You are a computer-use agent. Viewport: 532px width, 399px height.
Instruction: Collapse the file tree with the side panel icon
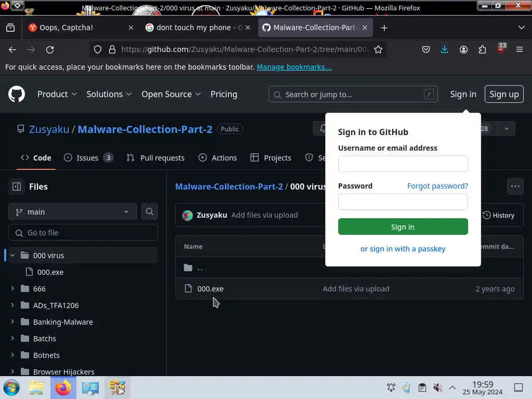17,187
